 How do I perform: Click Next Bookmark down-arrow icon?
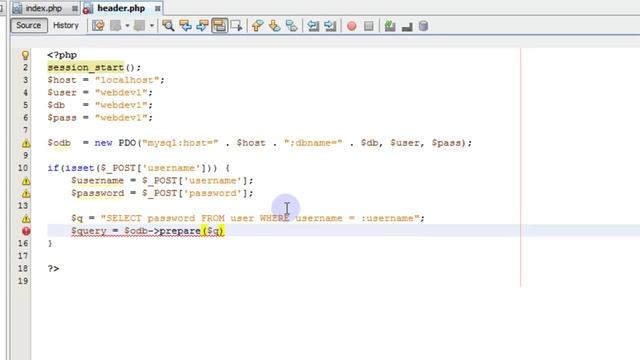[274, 26]
